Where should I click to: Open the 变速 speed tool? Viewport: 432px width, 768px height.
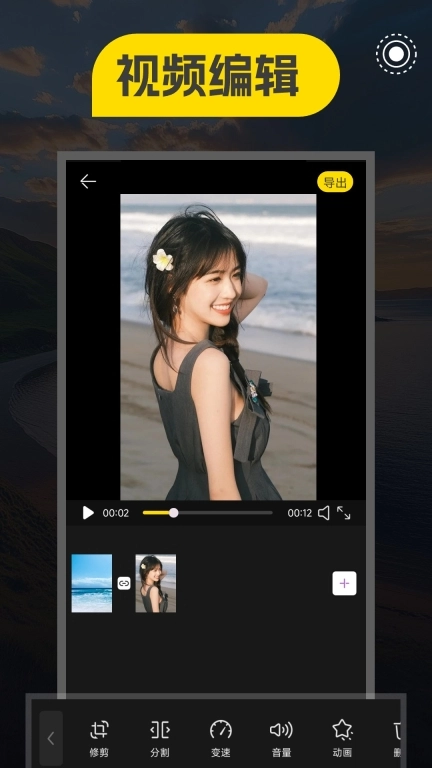220,739
